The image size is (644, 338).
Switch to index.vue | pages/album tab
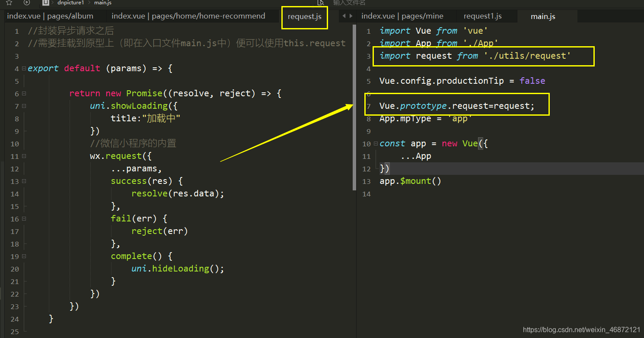50,16
